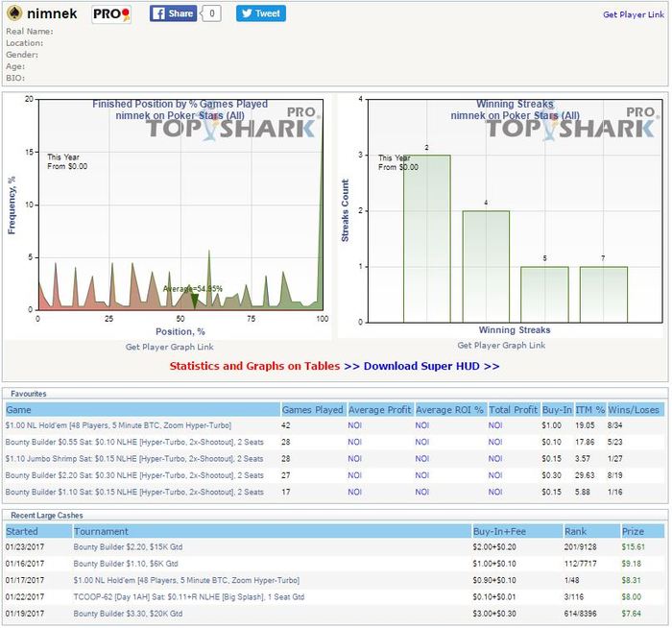
Task: Sort favourites by Games Played column
Action: point(313,410)
